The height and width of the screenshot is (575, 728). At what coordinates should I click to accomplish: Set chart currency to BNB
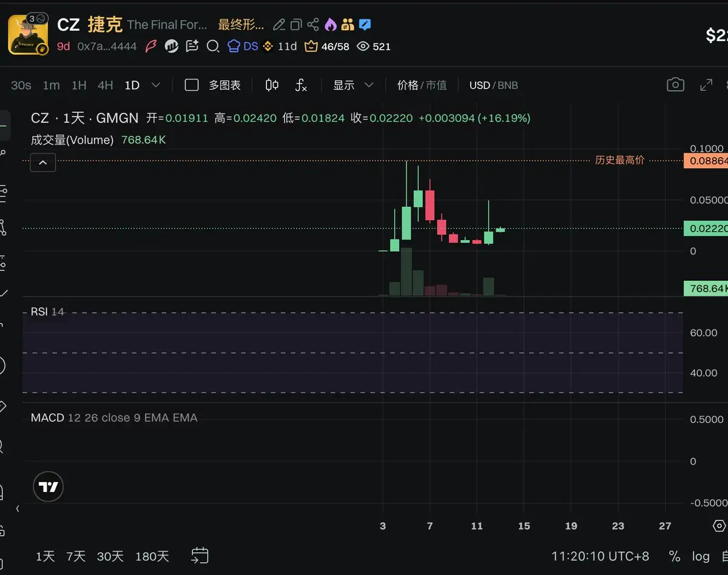[x=508, y=86]
